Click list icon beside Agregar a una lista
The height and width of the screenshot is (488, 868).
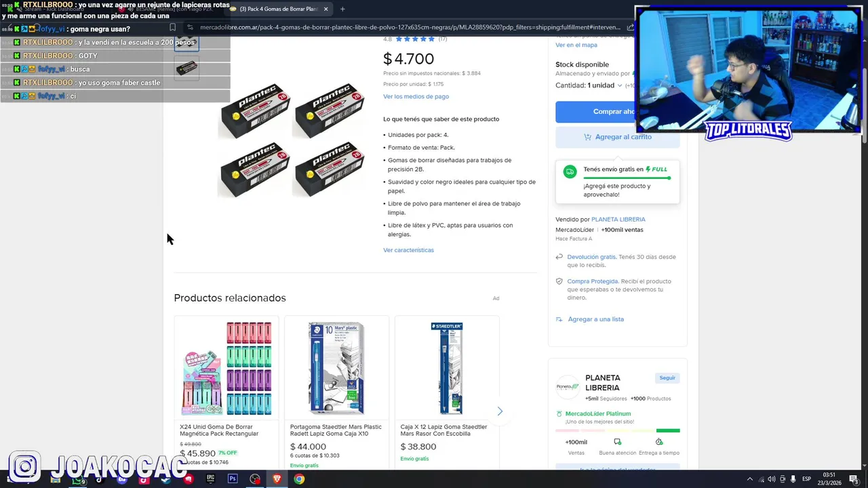(x=559, y=319)
